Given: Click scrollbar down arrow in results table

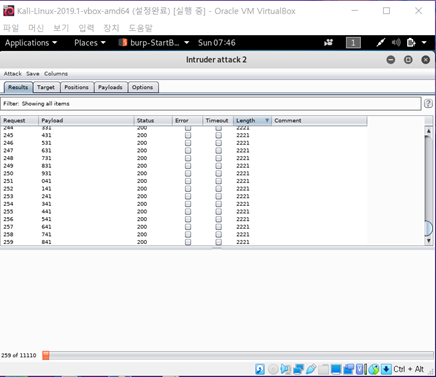Looking at the screenshot, I should pyautogui.click(x=429, y=241).
